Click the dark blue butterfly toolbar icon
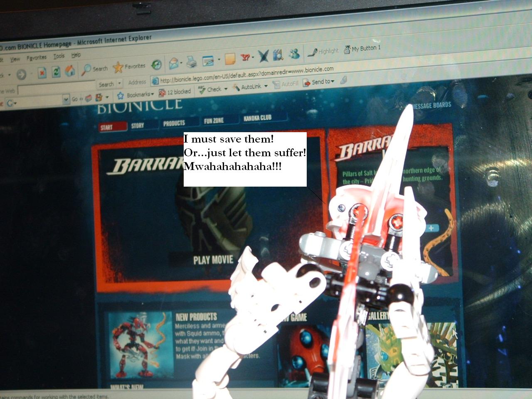Viewport: 532px width, 399px height. [263, 56]
